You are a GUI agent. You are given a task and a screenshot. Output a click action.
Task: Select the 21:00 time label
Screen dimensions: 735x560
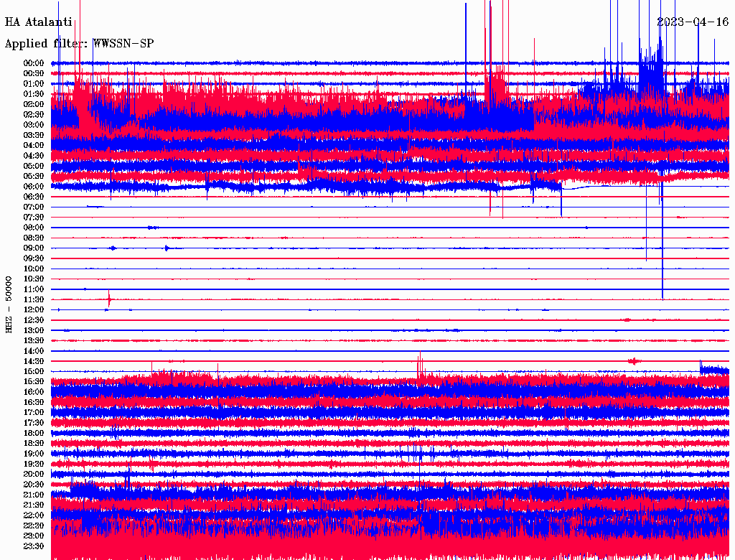click(x=34, y=495)
